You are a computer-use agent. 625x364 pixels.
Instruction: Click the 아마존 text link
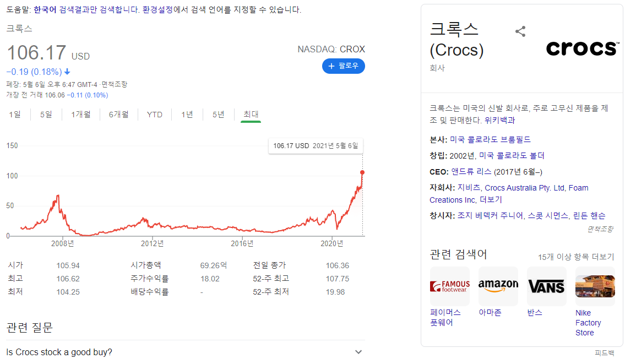[490, 313]
